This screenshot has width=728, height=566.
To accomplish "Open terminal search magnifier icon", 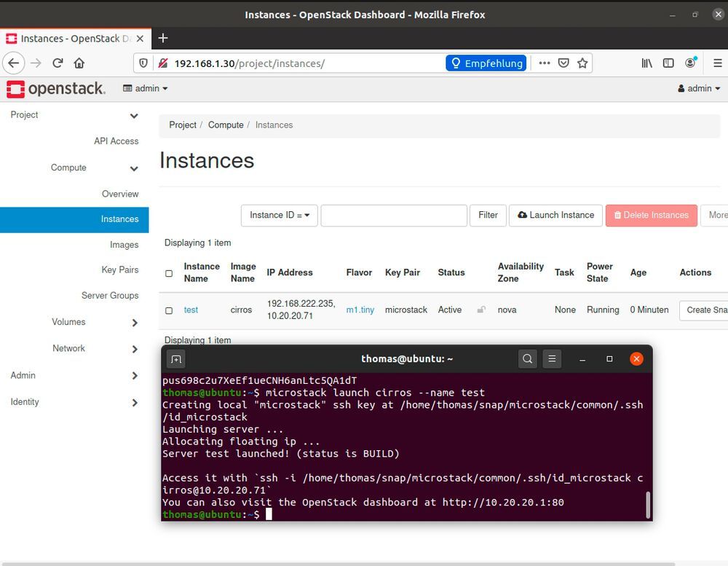I will 528,358.
